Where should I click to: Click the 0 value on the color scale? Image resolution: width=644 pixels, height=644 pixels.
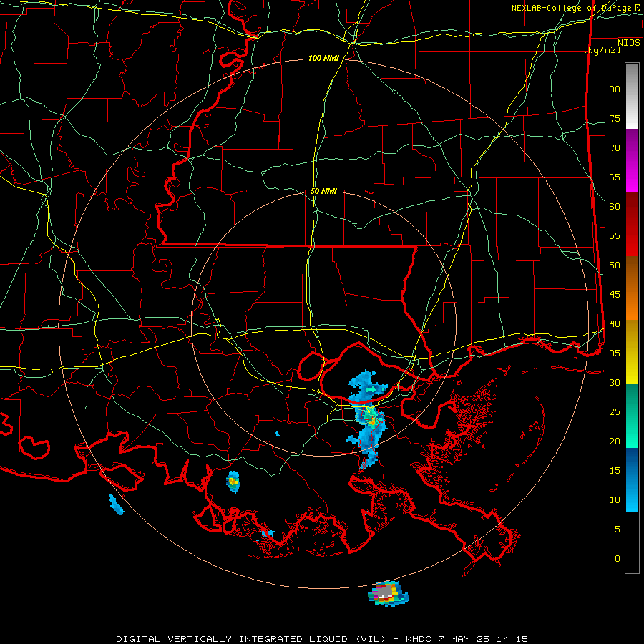pos(618,559)
